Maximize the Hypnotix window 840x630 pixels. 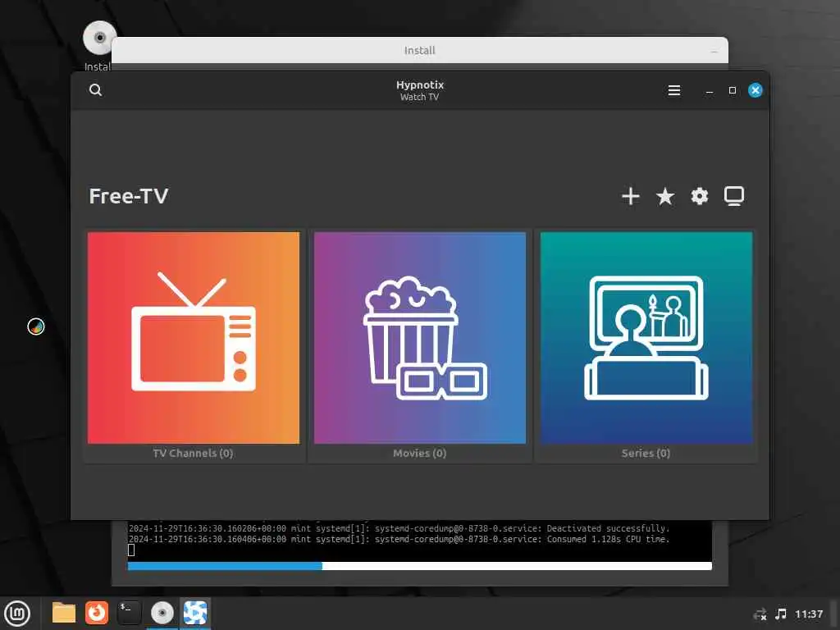click(733, 90)
